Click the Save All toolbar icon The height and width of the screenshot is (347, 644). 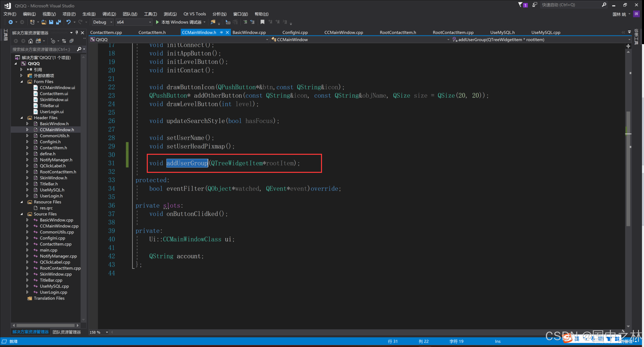[x=58, y=22]
